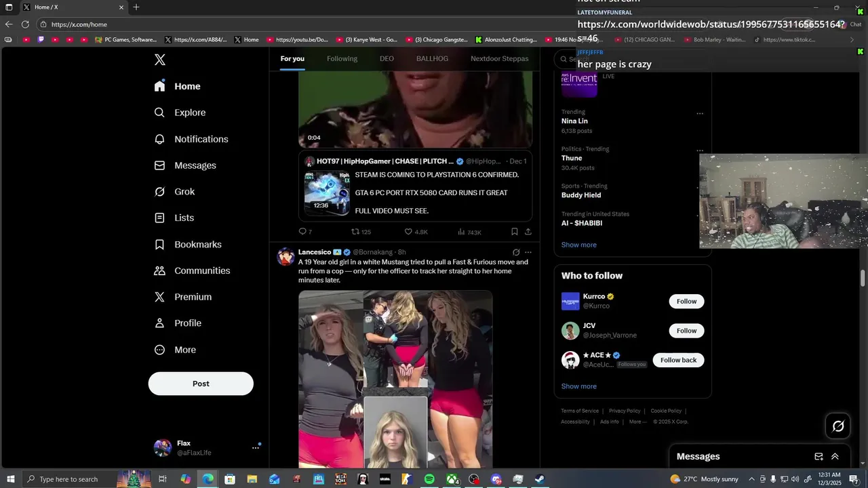
Task: Open Explore search page
Action: (180, 113)
